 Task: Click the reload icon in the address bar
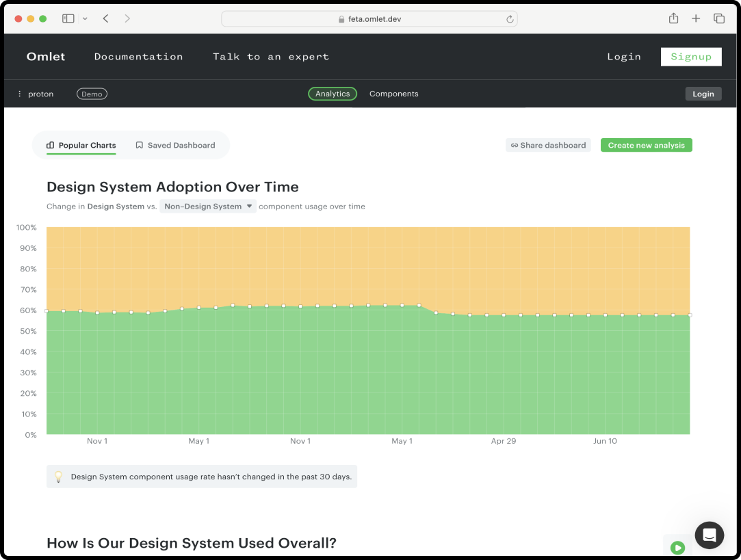coord(510,18)
